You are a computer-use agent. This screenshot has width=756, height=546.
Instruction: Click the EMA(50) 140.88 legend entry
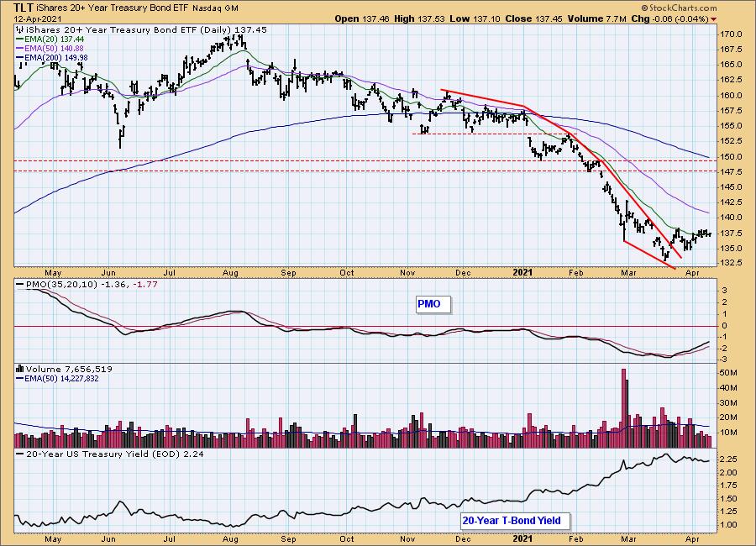coord(54,48)
